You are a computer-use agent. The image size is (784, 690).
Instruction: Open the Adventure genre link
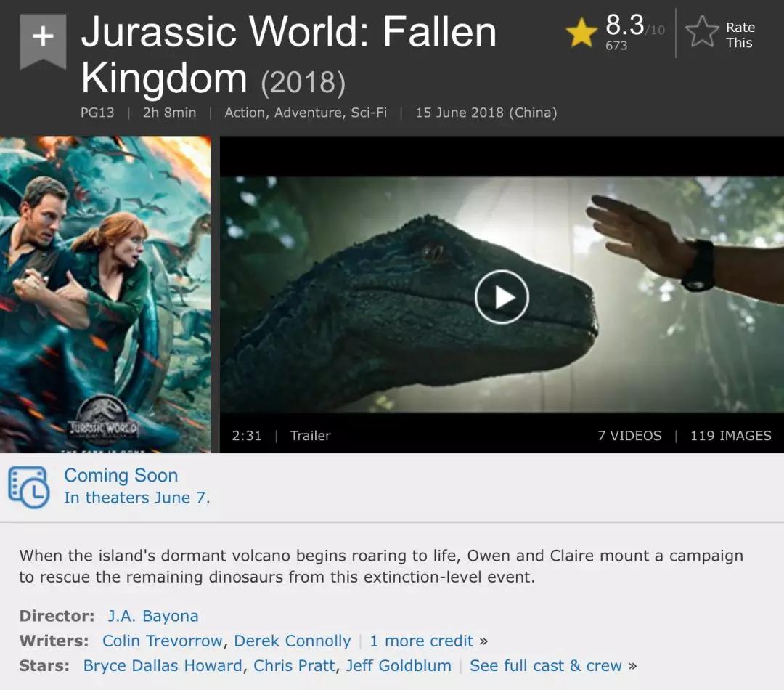tap(309, 113)
